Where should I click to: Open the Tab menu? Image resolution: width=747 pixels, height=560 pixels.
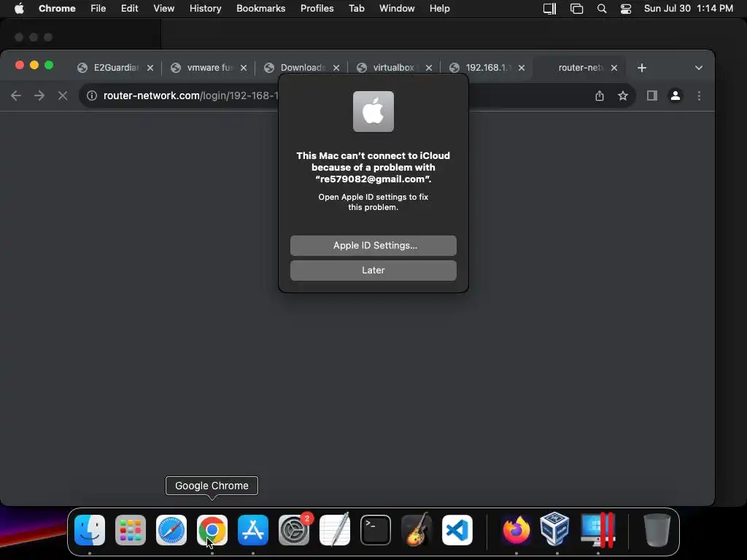[356, 9]
